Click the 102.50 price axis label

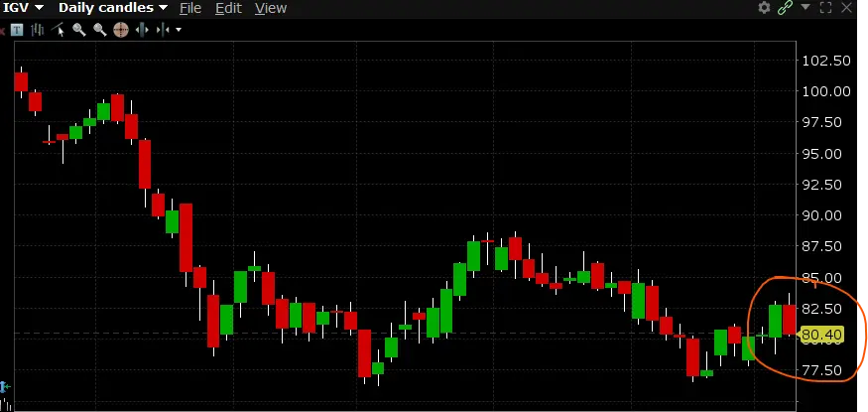pos(826,61)
